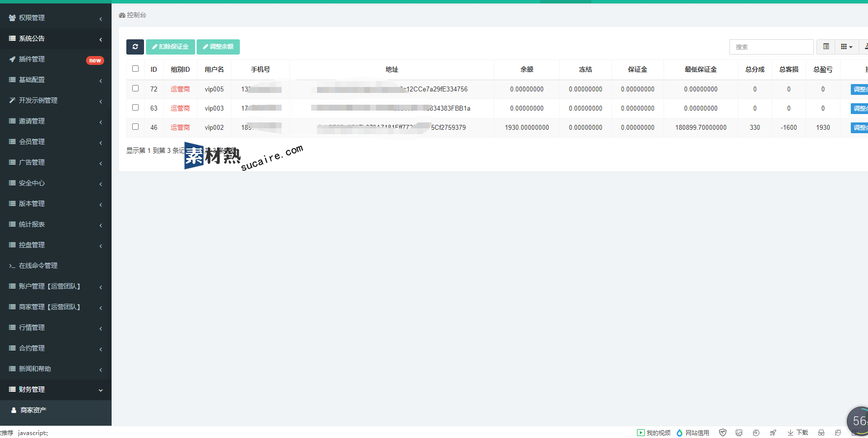Click 调整 button in vip003 row
868x438 pixels.
(x=860, y=109)
